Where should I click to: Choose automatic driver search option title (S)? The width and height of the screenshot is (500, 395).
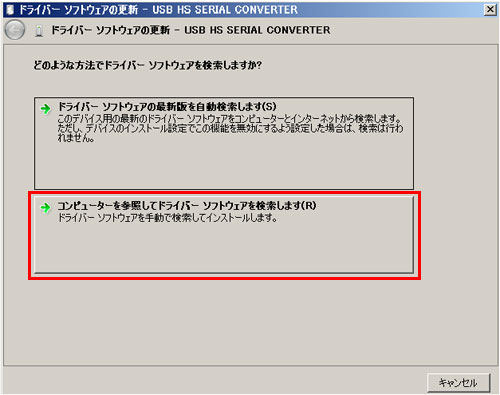pyautogui.click(x=167, y=107)
